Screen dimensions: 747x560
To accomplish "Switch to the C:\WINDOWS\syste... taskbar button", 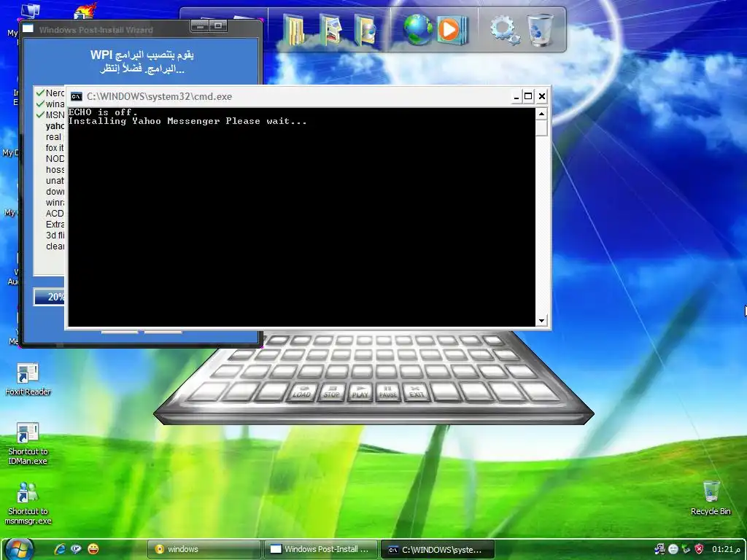I will pos(438,549).
